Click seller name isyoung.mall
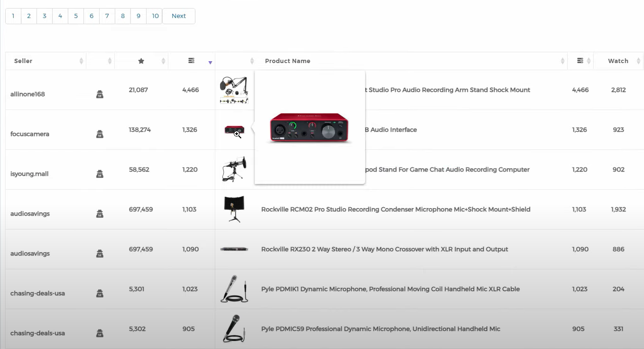Viewport: 644px width, 349px height. coord(29,174)
